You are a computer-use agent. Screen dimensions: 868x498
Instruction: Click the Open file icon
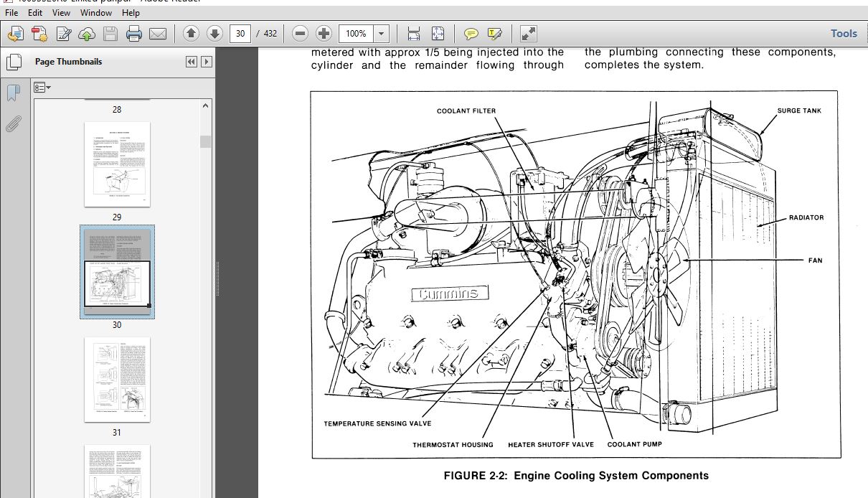pos(16,33)
